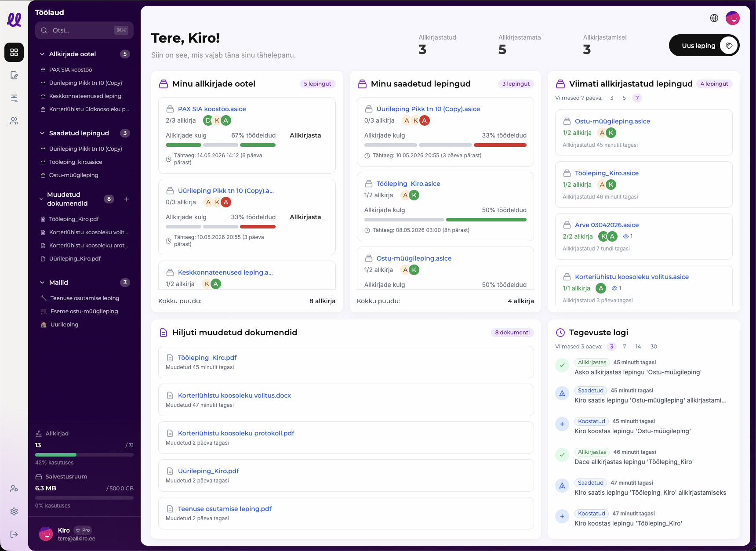
Task: Select 30 days filter in activity log
Action: tap(654, 347)
